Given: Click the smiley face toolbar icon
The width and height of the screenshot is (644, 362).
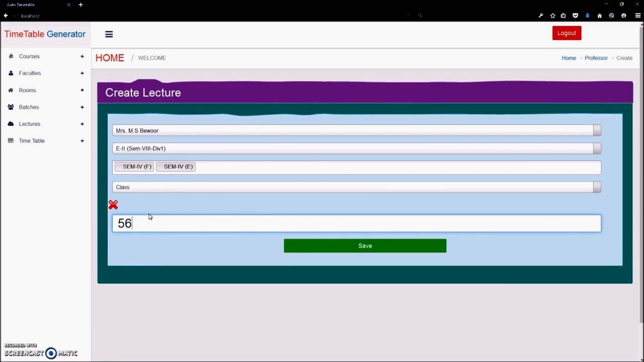Looking at the screenshot, I should click(624, 16).
